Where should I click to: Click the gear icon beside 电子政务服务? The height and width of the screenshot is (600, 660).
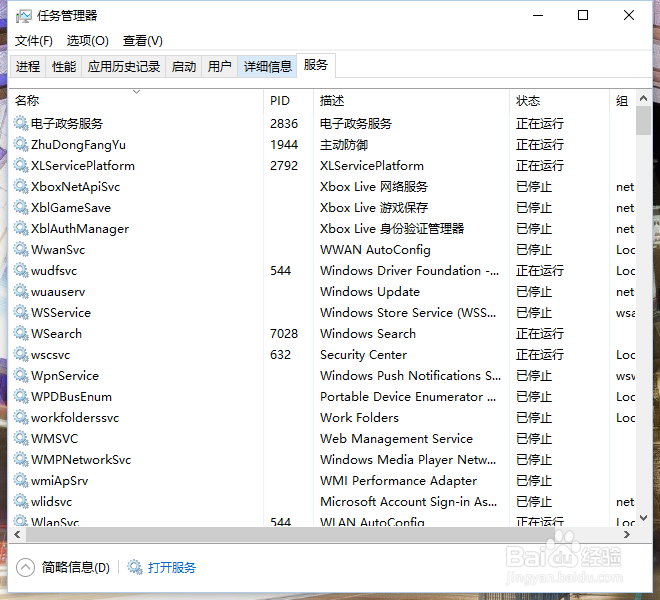click(21, 123)
